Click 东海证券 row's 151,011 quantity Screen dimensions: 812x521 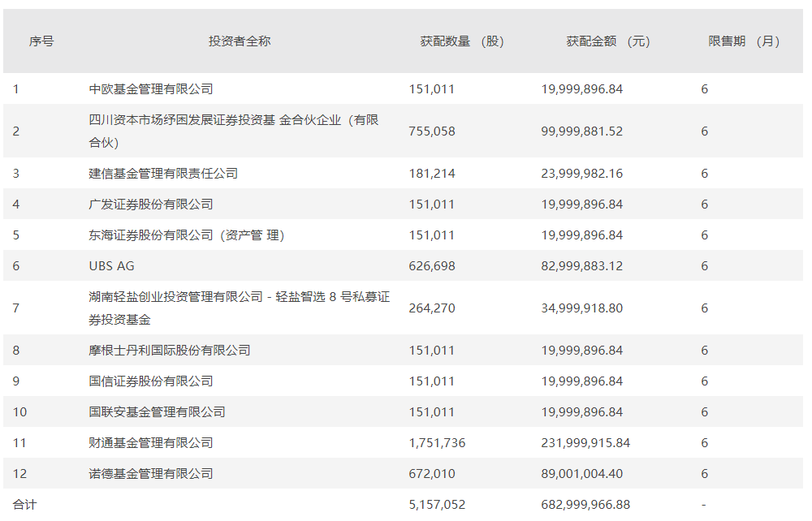432,235
